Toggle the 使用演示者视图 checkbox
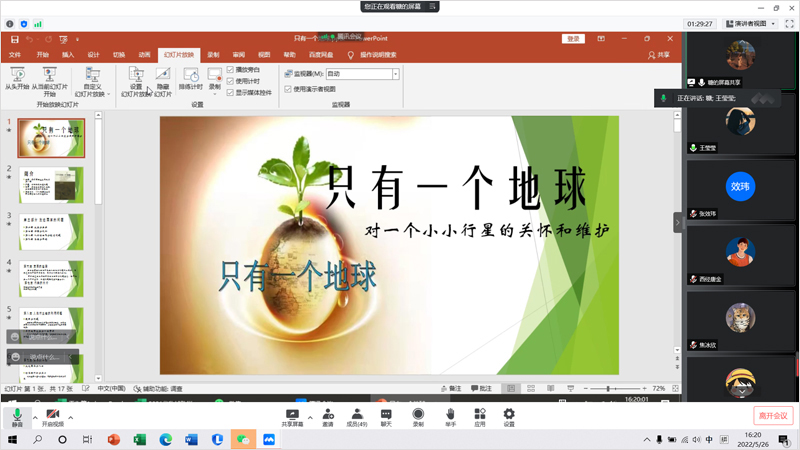This screenshot has width=800, height=450. tap(288, 89)
